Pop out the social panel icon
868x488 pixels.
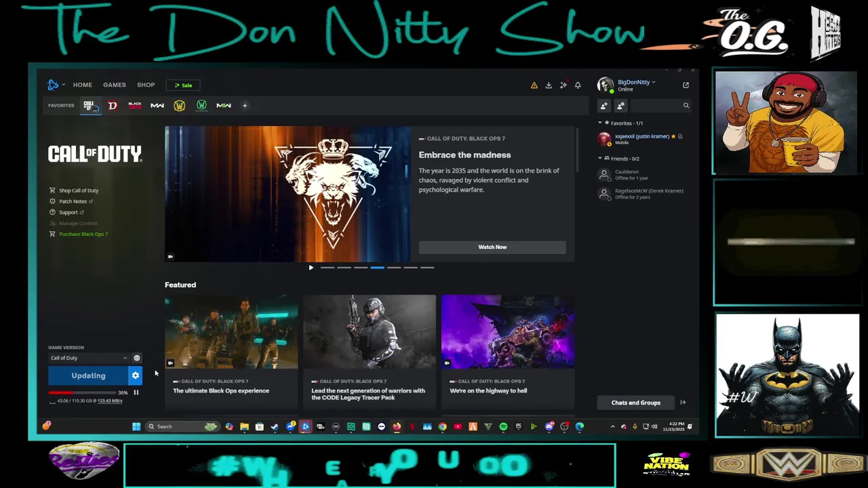pos(686,85)
